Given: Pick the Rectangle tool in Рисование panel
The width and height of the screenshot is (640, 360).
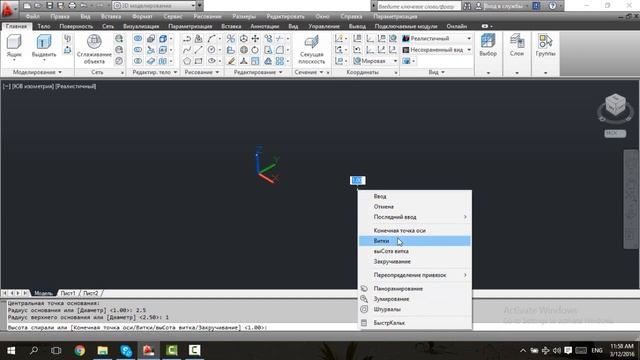Looking at the screenshot, I should tap(198, 61).
